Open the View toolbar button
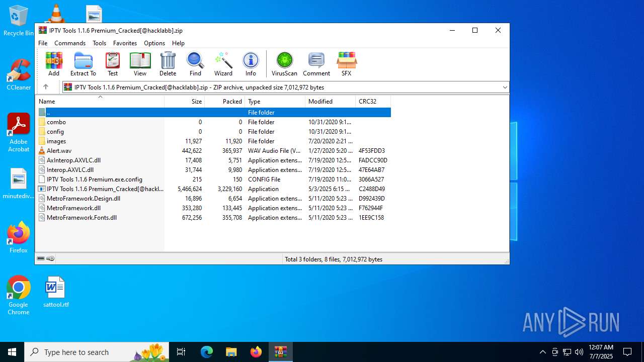This screenshot has width=644, height=362. (x=140, y=64)
